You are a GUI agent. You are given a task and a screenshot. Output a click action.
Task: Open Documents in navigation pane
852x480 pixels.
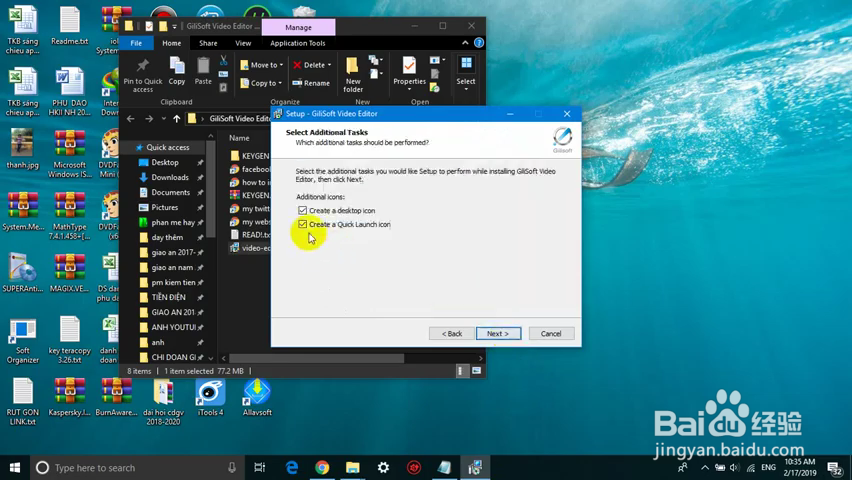(170, 192)
